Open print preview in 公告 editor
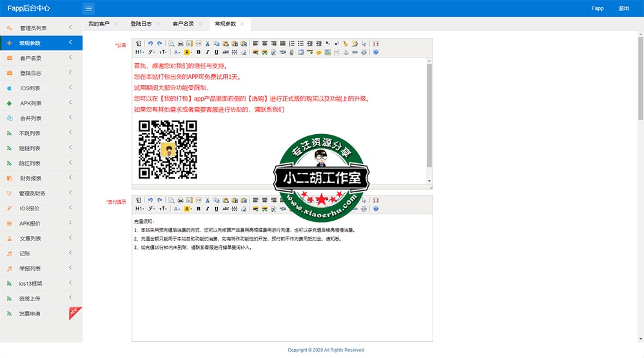Image resolution: width=644 pixels, height=358 pixels. [x=171, y=44]
